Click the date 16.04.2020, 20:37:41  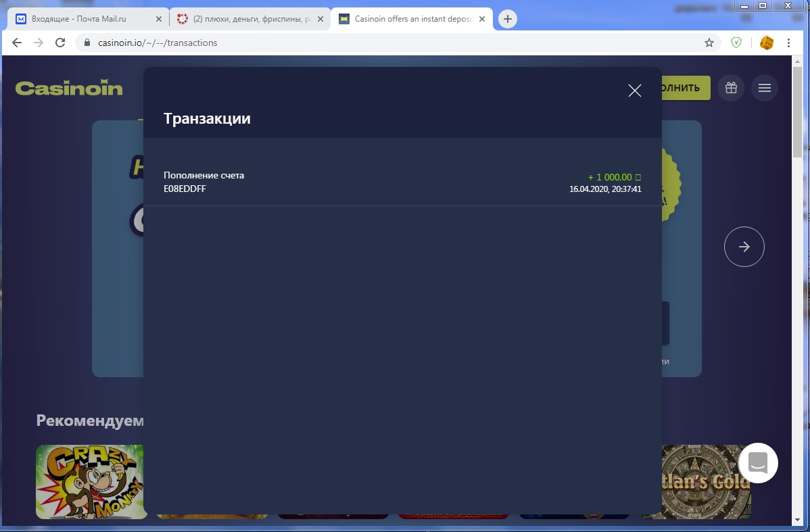pyautogui.click(x=605, y=189)
